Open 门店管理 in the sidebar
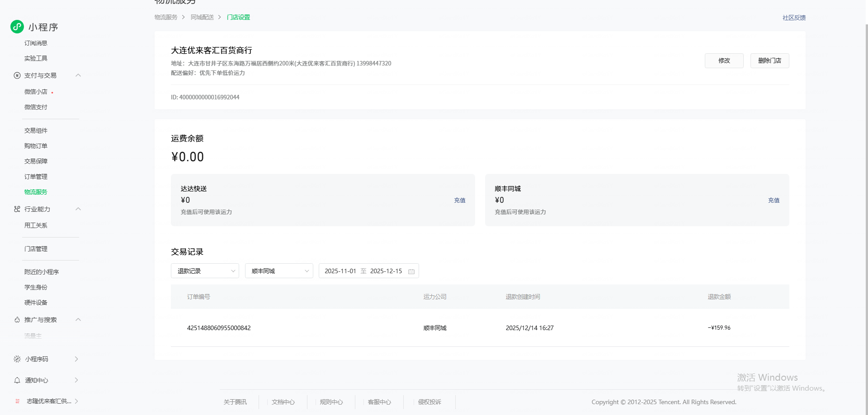 tap(36, 249)
